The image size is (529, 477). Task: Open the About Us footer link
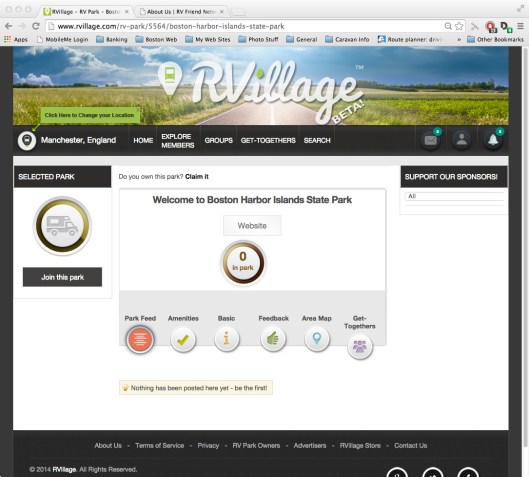pos(108,446)
